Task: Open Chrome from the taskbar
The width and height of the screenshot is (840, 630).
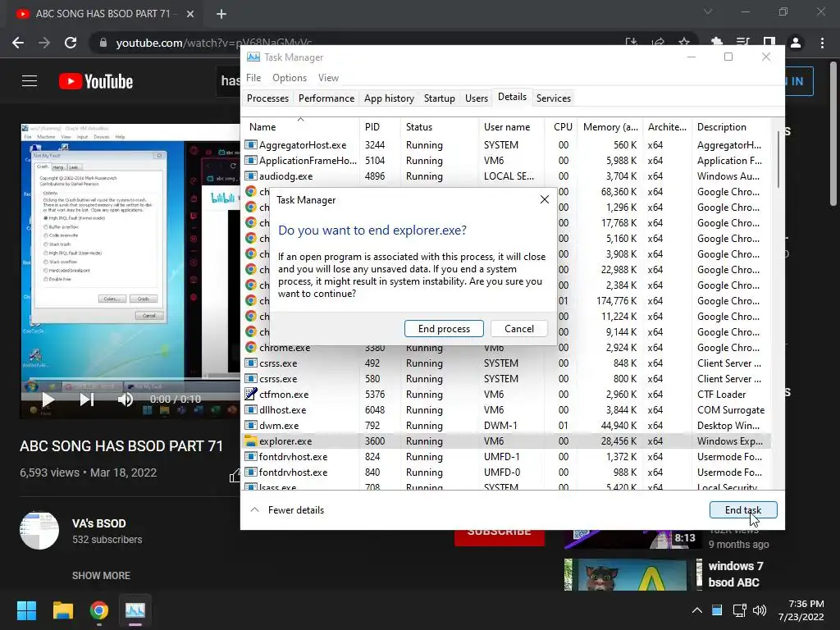Action: tap(99, 610)
